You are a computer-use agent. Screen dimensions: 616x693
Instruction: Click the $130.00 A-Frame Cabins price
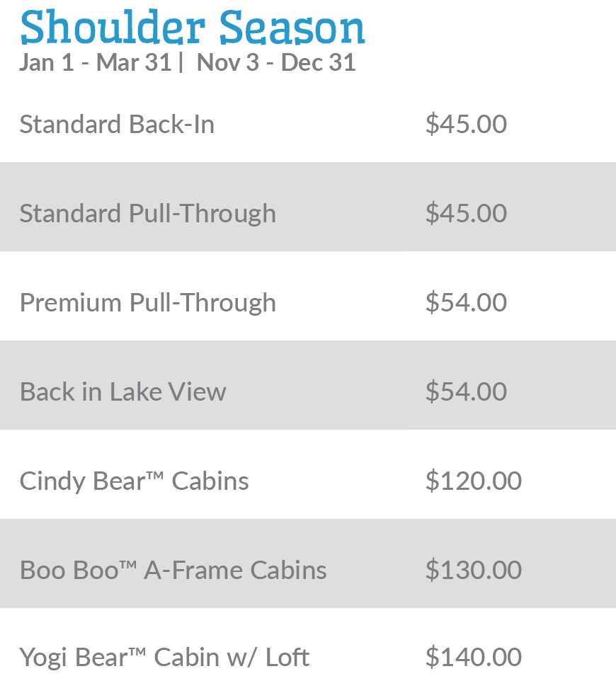pyautogui.click(x=473, y=571)
